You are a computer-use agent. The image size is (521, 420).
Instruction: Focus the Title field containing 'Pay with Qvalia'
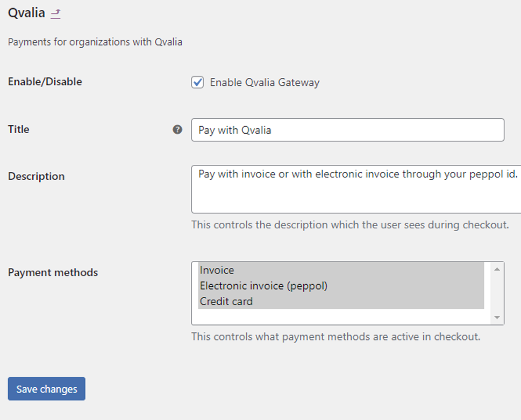tap(347, 130)
